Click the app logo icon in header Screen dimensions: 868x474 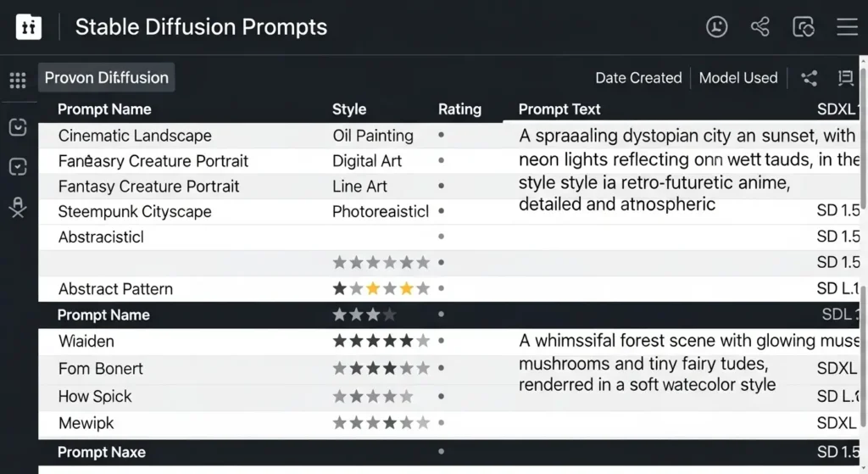[29, 27]
